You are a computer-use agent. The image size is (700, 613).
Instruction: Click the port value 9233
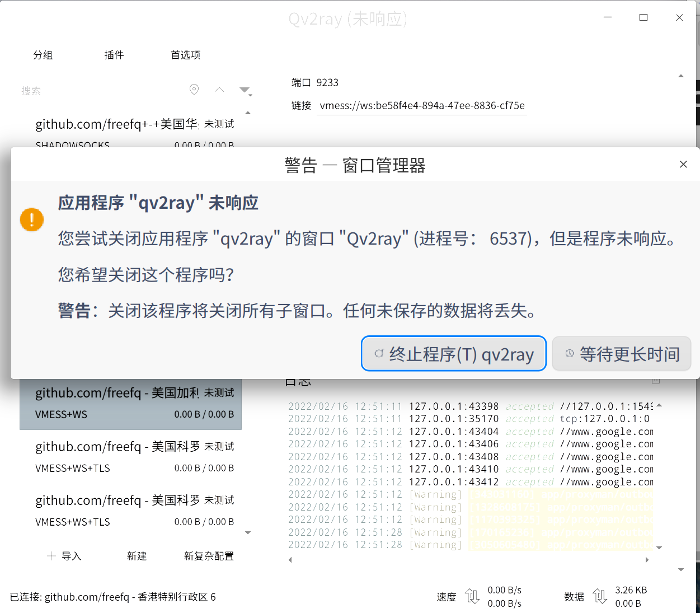tap(327, 83)
